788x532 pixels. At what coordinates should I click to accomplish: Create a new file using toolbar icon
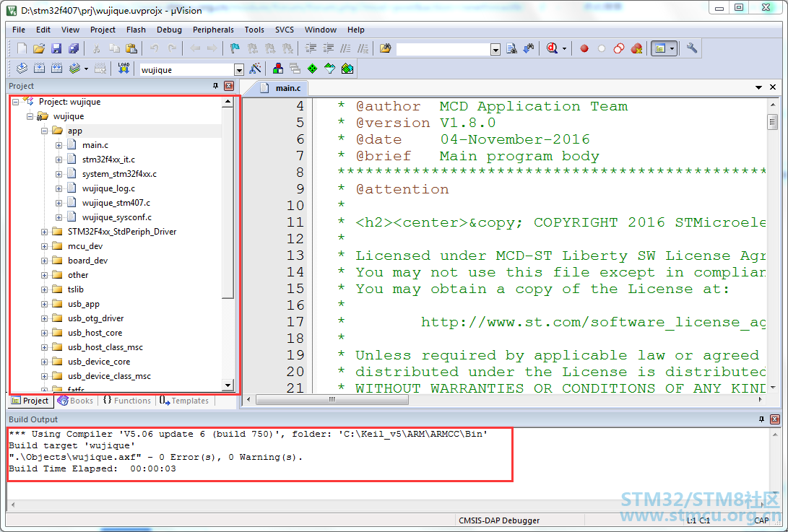pos(22,49)
